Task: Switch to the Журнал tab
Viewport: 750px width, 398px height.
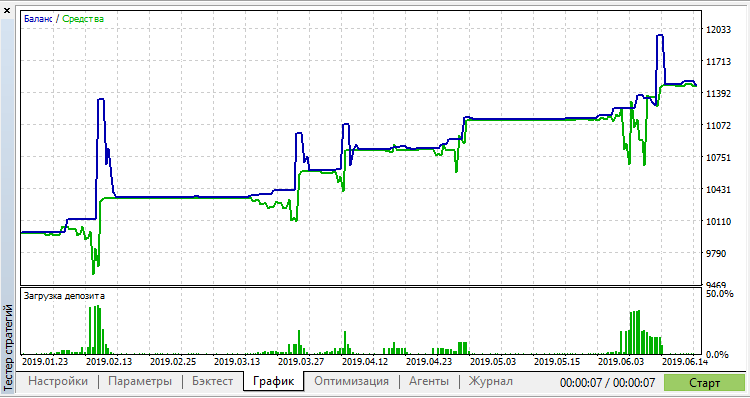Action: (490, 381)
